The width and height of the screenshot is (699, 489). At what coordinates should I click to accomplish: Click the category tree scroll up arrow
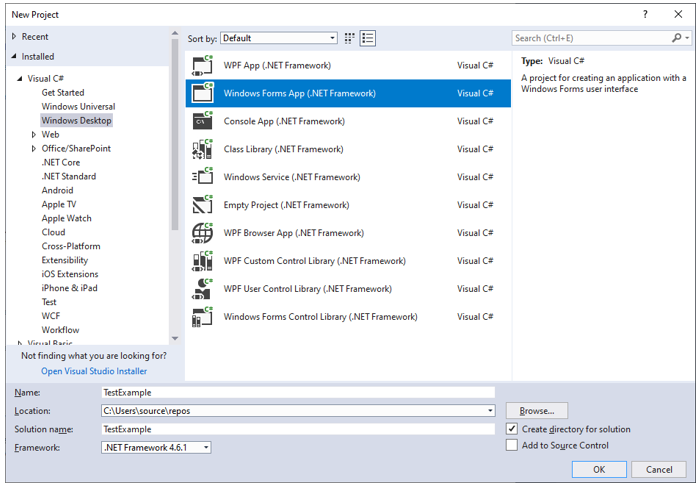click(175, 33)
